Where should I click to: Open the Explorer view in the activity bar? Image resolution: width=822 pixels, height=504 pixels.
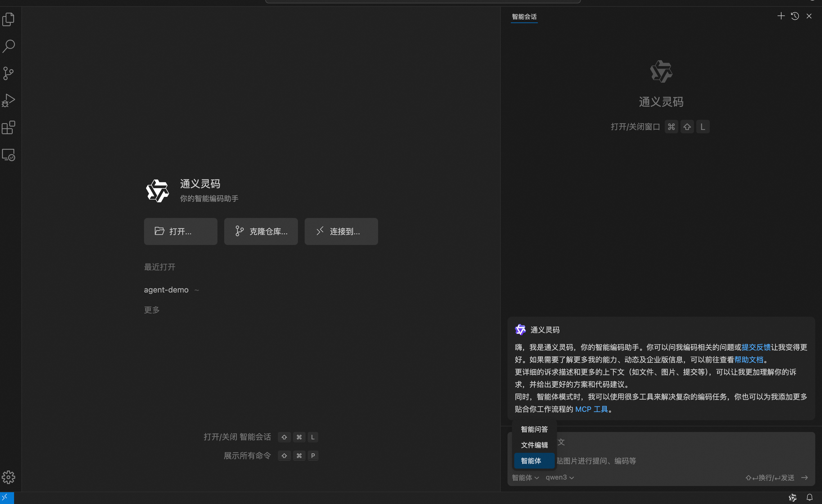point(8,19)
